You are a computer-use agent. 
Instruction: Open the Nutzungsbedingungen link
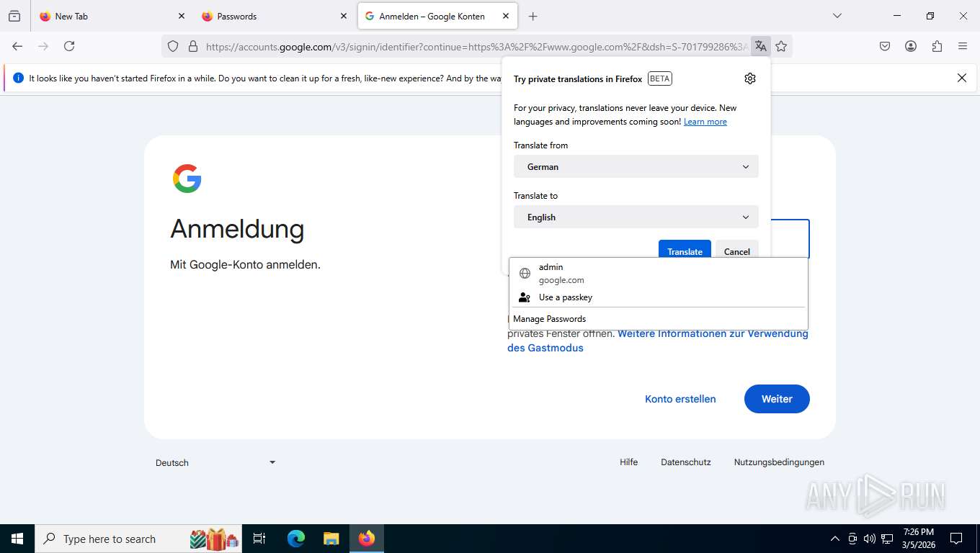(x=779, y=462)
